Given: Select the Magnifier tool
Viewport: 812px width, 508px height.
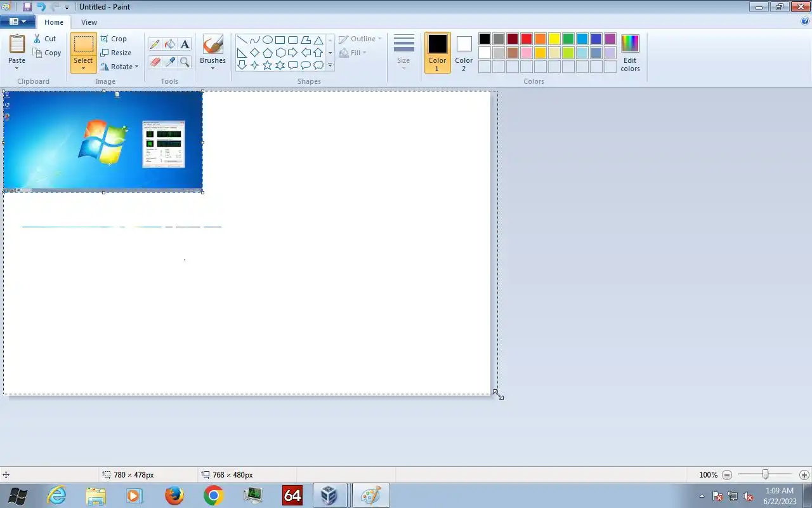Looking at the screenshot, I should [185, 62].
